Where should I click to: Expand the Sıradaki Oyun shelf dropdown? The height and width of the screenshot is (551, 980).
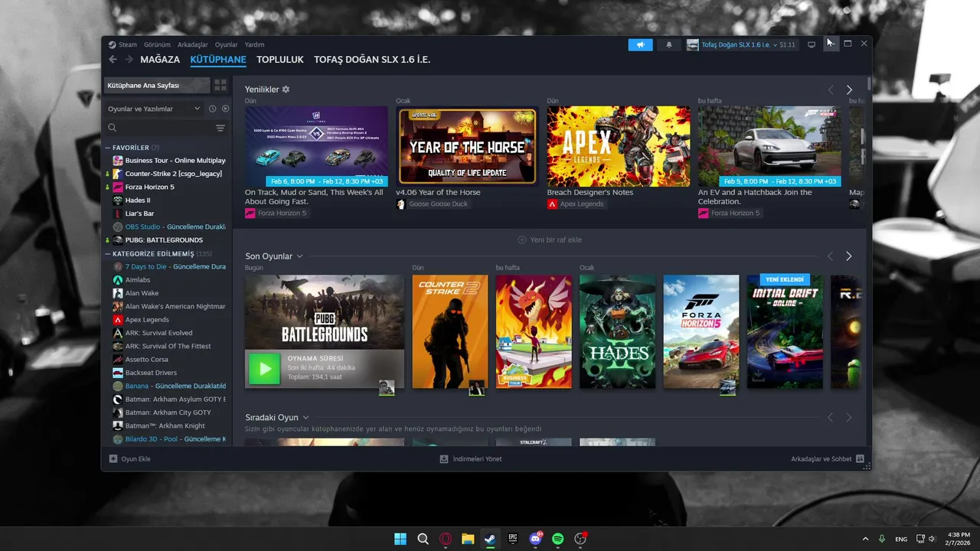click(305, 418)
